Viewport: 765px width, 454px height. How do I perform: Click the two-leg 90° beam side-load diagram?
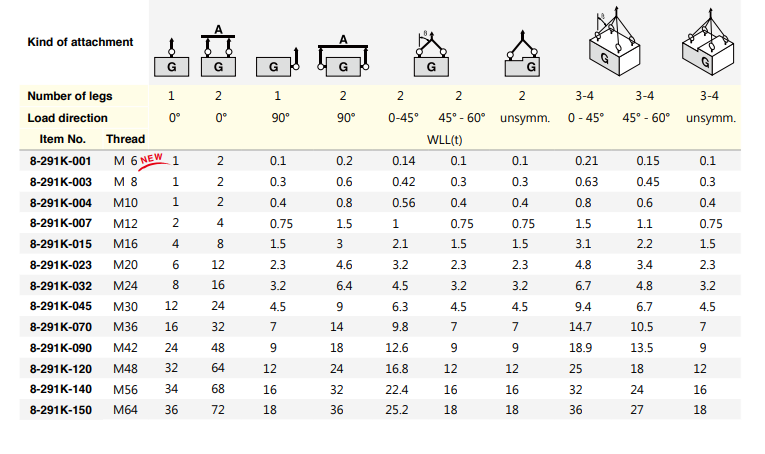pyautogui.click(x=343, y=56)
